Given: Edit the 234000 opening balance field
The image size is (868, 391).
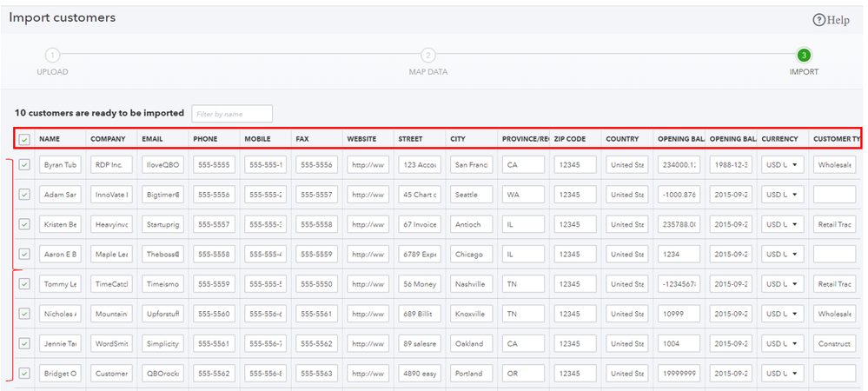Looking at the screenshot, I should [679, 164].
